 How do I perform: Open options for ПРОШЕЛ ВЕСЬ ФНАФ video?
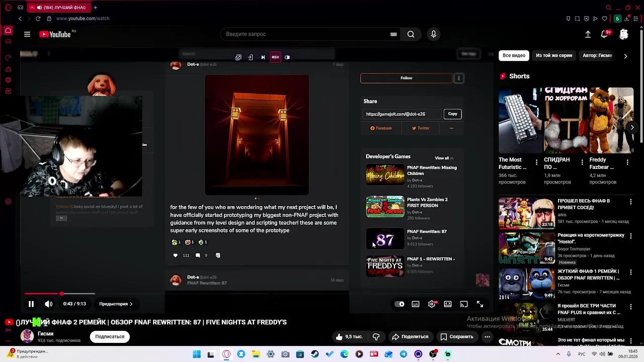[631, 202]
